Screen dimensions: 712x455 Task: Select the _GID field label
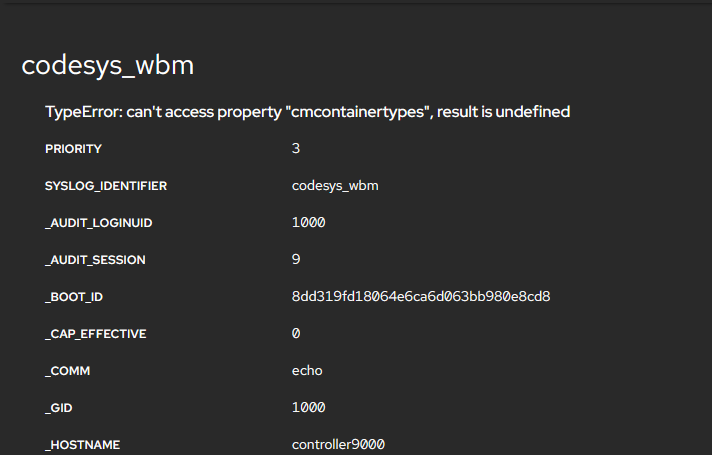(x=61, y=408)
